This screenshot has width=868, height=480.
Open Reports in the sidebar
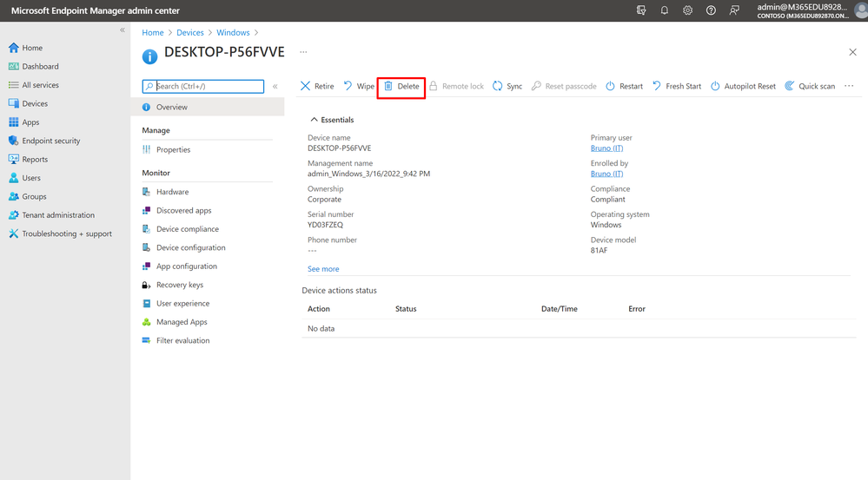pos(28,159)
